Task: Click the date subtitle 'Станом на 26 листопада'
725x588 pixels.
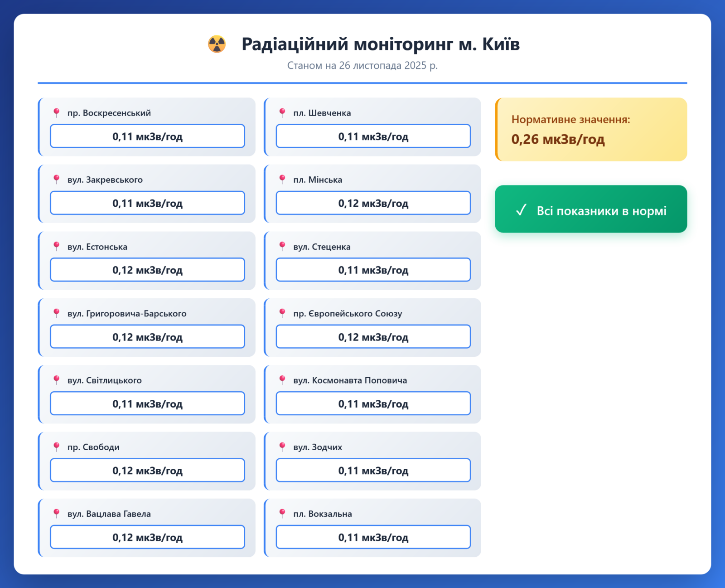Action: [362, 66]
